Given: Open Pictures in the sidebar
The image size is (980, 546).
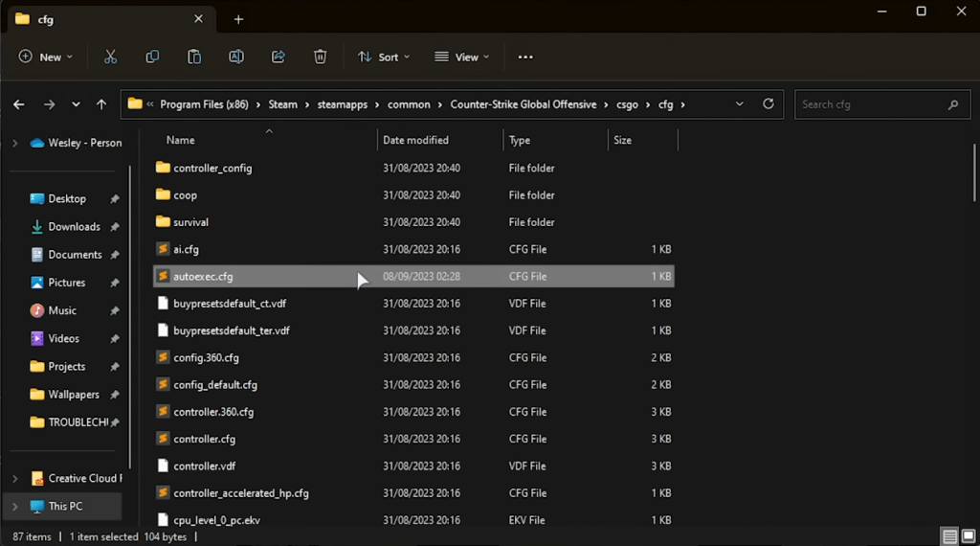Looking at the screenshot, I should [66, 283].
